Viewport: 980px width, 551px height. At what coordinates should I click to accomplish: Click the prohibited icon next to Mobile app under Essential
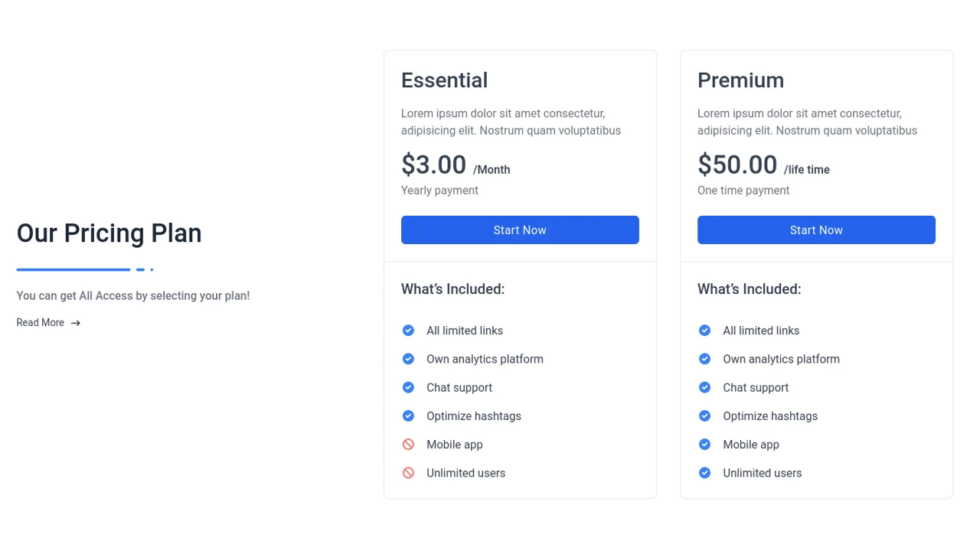tap(408, 444)
